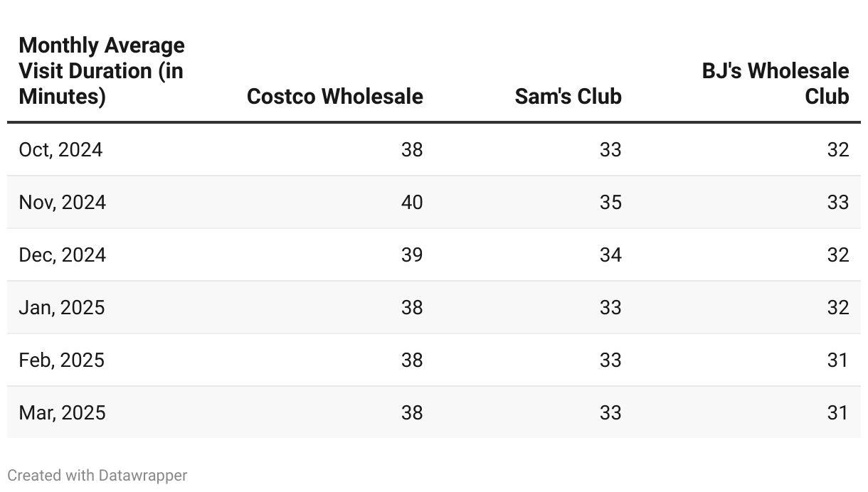Image resolution: width=868 pixels, height=492 pixels.
Task: Click Costco's Nov 2024 value of 40
Action: pyautogui.click(x=411, y=202)
